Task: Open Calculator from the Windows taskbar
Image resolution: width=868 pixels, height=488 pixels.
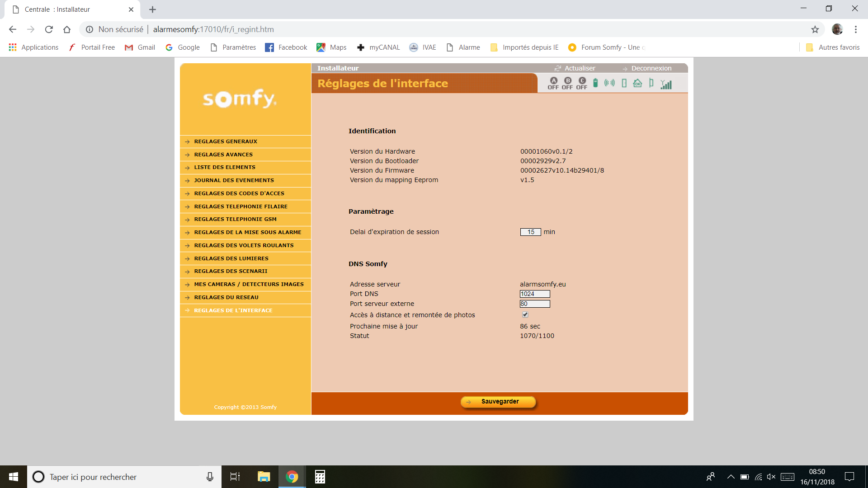Action: pyautogui.click(x=320, y=477)
